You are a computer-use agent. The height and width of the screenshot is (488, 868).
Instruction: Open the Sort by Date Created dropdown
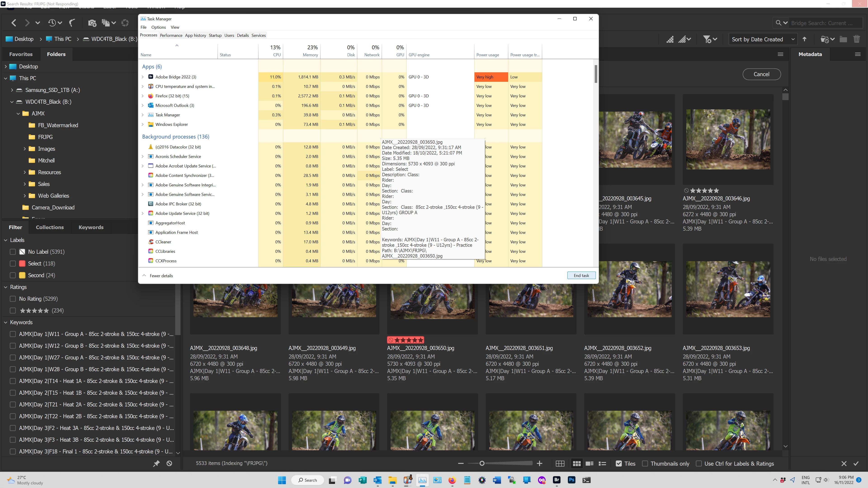coord(763,39)
